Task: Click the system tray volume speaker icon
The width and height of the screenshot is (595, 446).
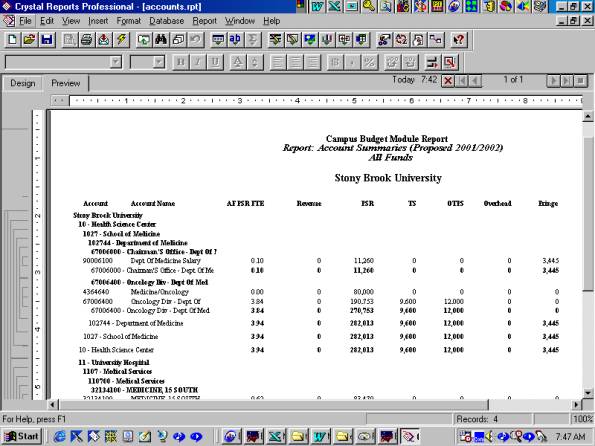Action: pyautogui.click(x=490, y=437)
